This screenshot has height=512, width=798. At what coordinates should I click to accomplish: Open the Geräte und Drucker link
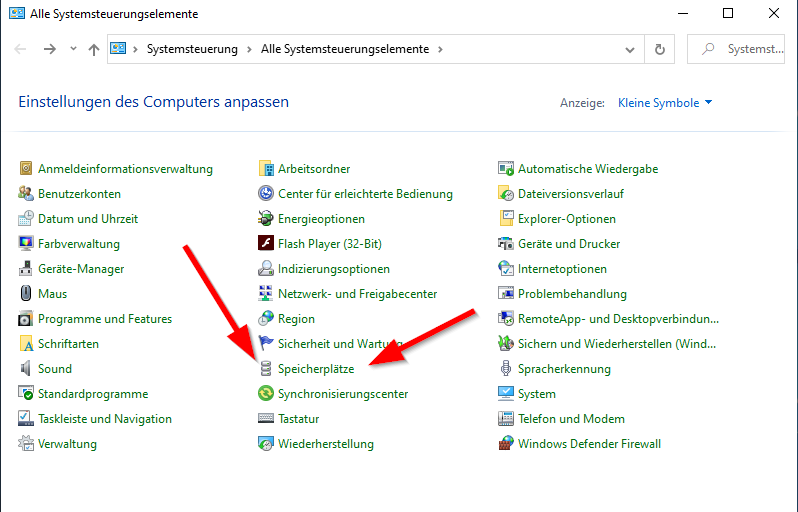(569, 243)
